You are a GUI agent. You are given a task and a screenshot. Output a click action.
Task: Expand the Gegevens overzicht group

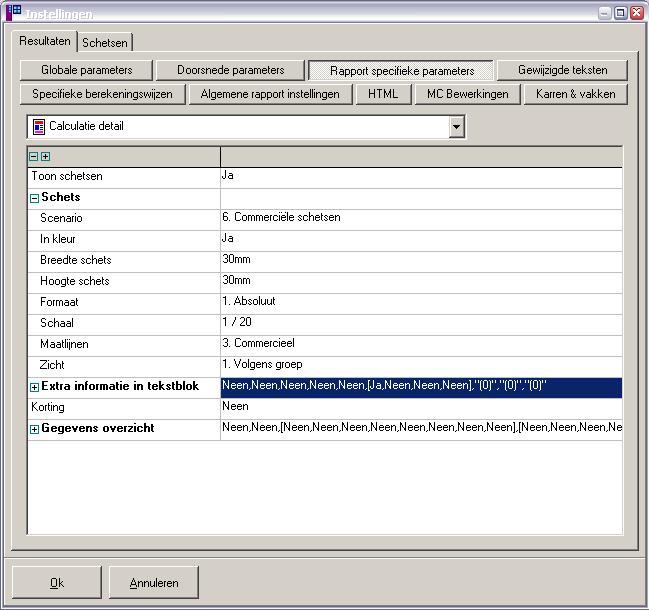[x=34, y=429]
